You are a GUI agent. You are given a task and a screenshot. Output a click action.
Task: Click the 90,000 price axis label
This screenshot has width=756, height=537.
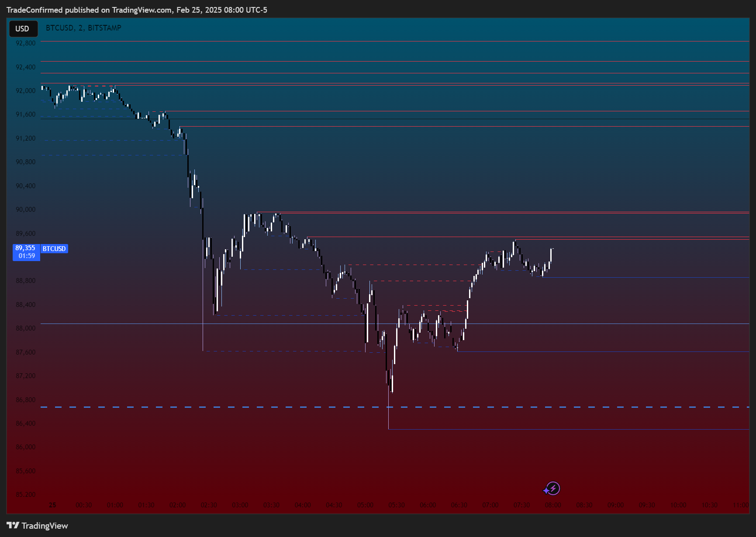[x=25, y=210]
